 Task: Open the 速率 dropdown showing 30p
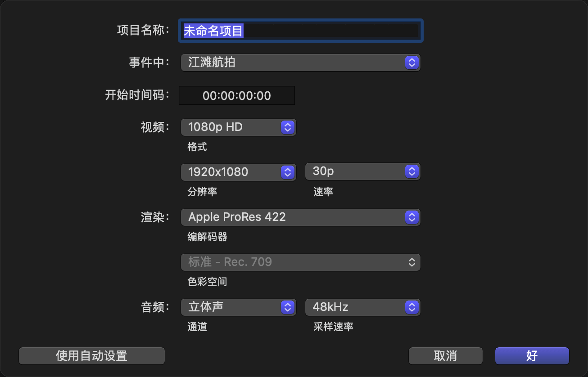point(363,171)
